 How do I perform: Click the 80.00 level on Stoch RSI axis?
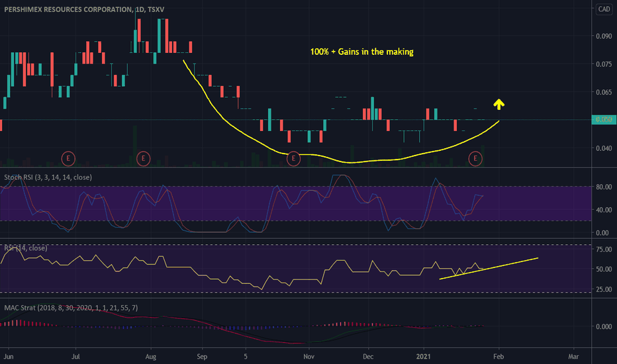pyautogui.click(x=604, y=187)
